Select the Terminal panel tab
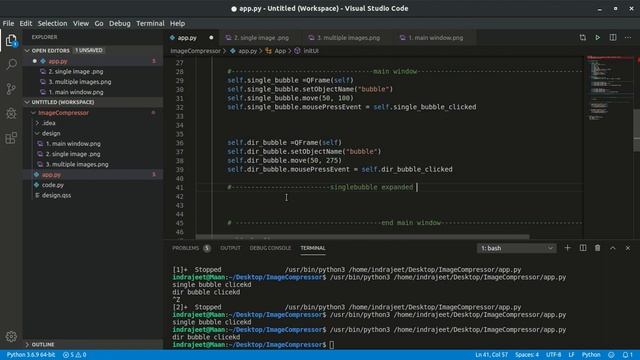This screenshot has width=640, height=360. 313,248
